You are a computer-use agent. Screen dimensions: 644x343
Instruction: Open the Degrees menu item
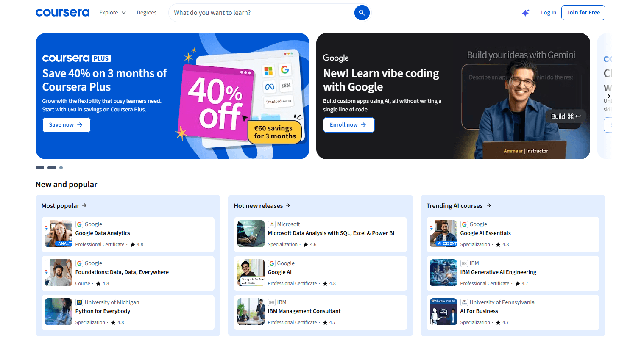[147, 13]
